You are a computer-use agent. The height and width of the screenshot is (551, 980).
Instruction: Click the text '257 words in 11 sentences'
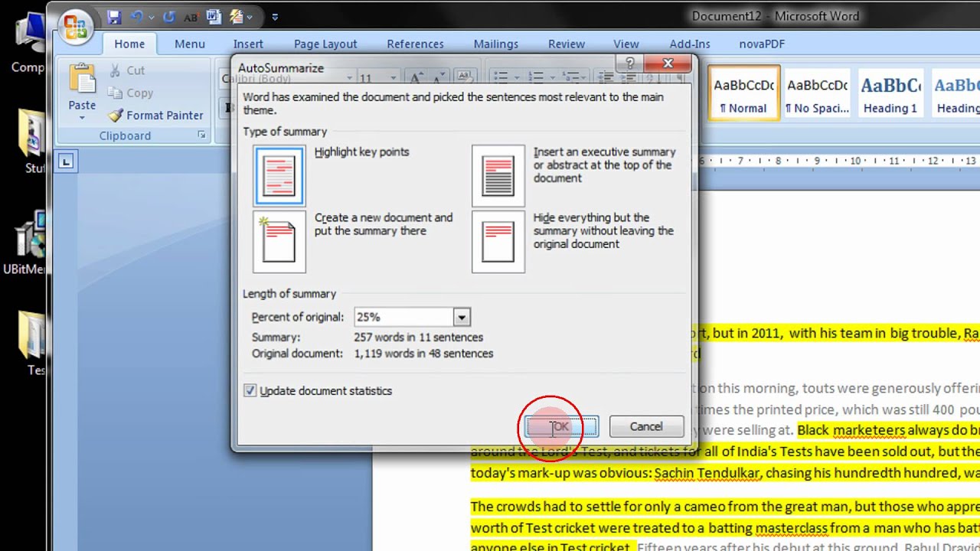pyautogui.click(x=418, y=337)
